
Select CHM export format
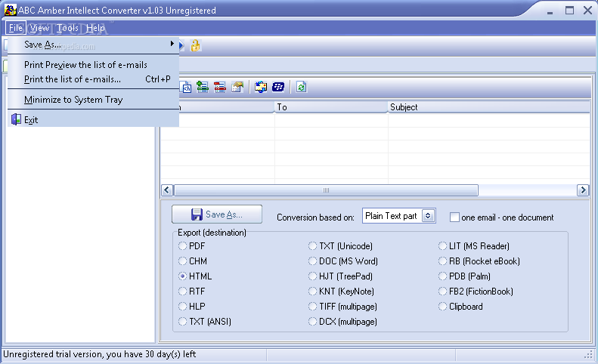pos(183,261)
